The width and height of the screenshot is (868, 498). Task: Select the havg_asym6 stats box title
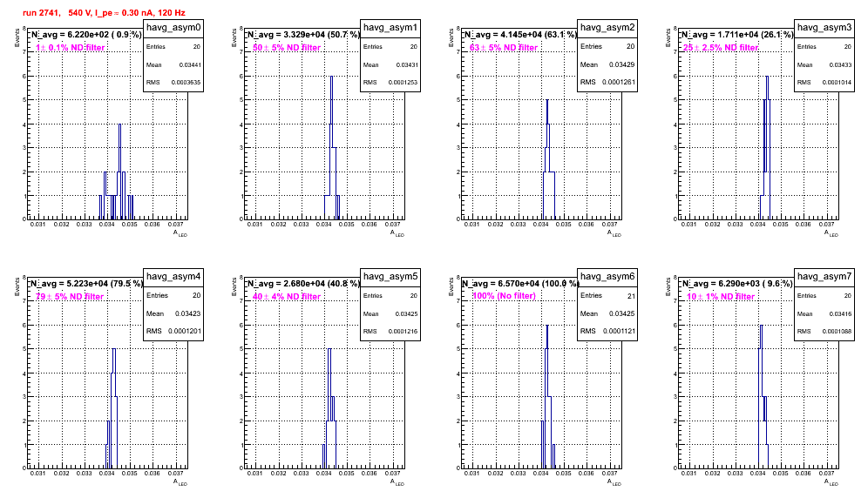pos(607,277)
